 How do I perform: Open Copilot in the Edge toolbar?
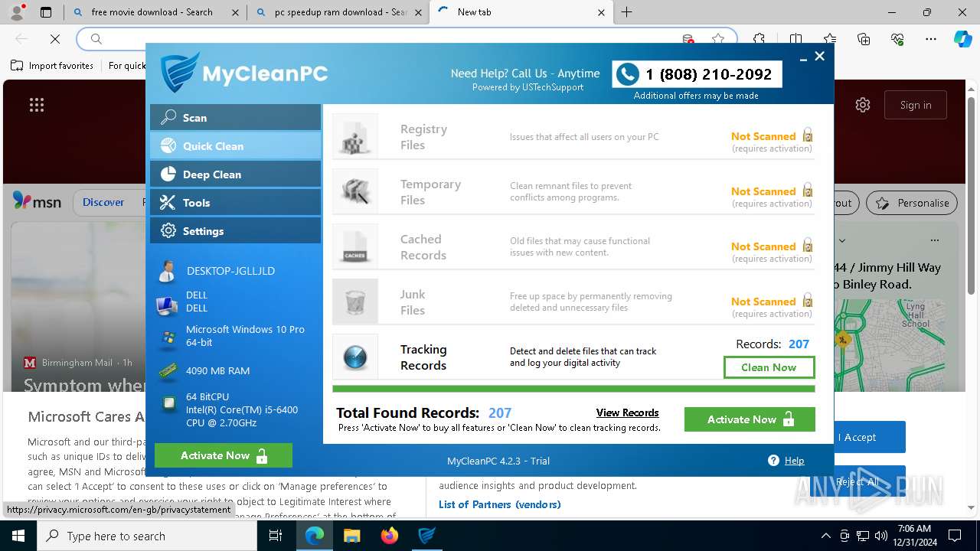(x=962, y=39)
